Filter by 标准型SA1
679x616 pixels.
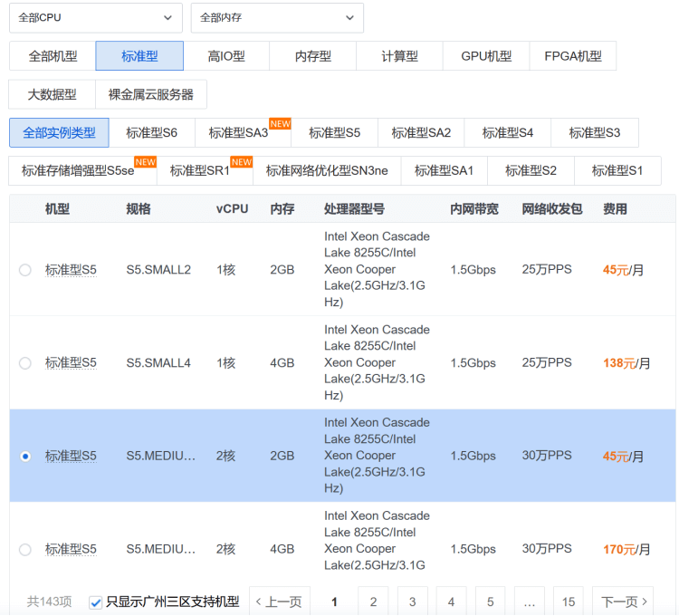445,170
